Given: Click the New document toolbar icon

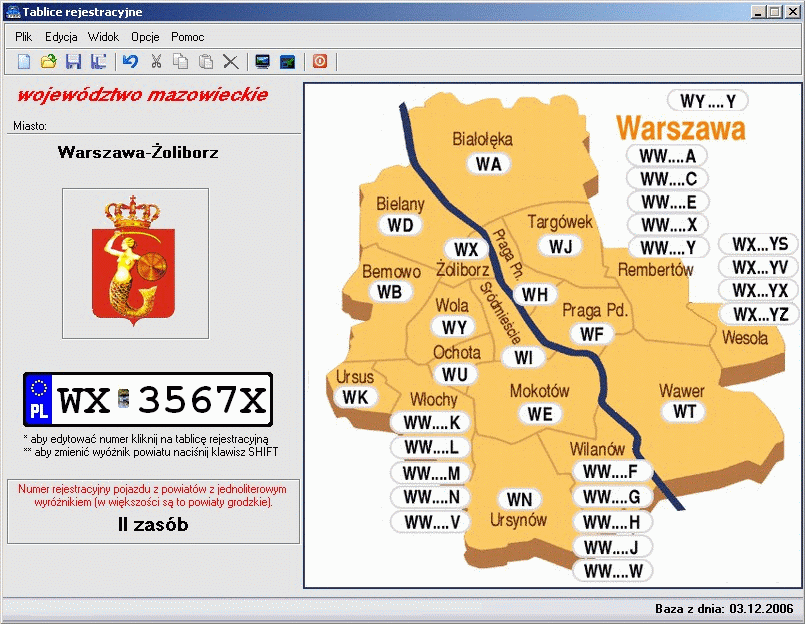Looking at the screenshot, I should point(23,62).
